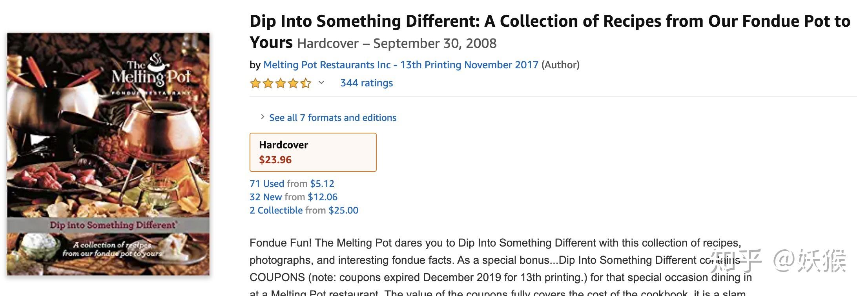868x296 pixels.
Task: Click the $12.06 new price
Action: 323,197
